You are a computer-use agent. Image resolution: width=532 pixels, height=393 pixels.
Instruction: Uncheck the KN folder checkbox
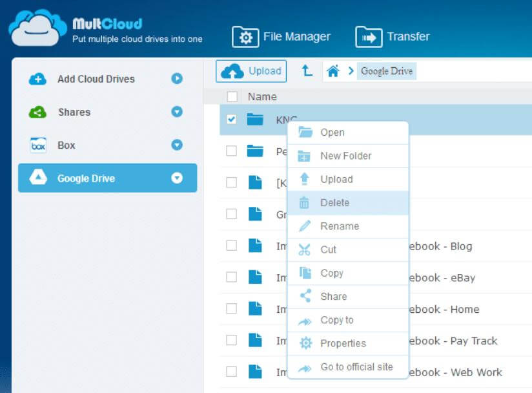(231, 119)
